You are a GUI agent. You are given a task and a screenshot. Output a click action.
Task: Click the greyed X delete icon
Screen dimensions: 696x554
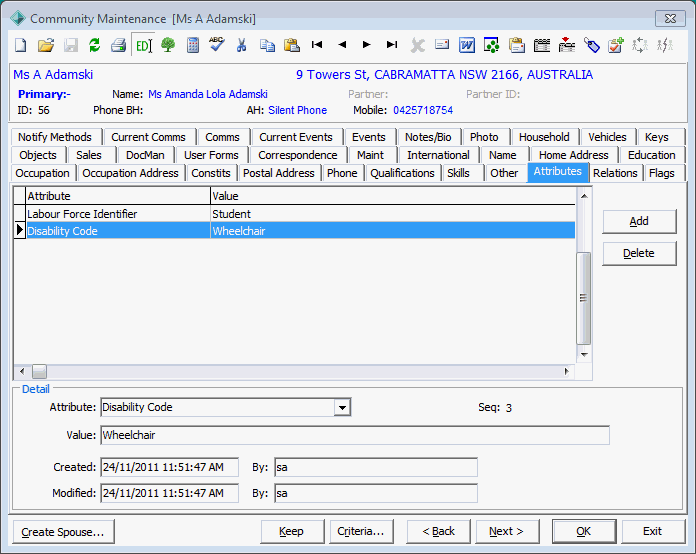pos(417,45)
